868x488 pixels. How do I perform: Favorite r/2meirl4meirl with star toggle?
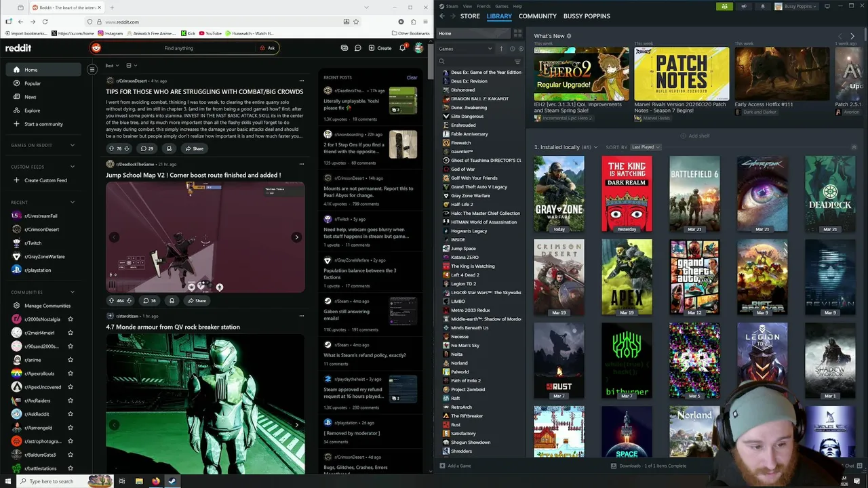(71, 333)
